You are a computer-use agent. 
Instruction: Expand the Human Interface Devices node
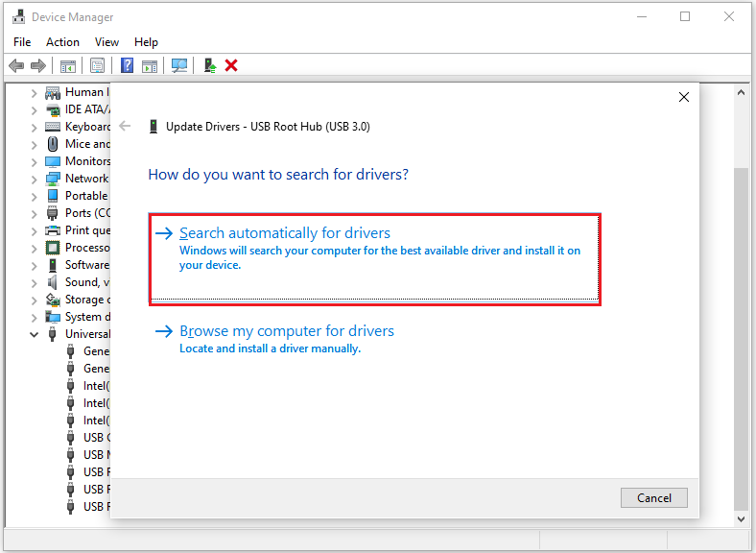[x=34, y=93]
